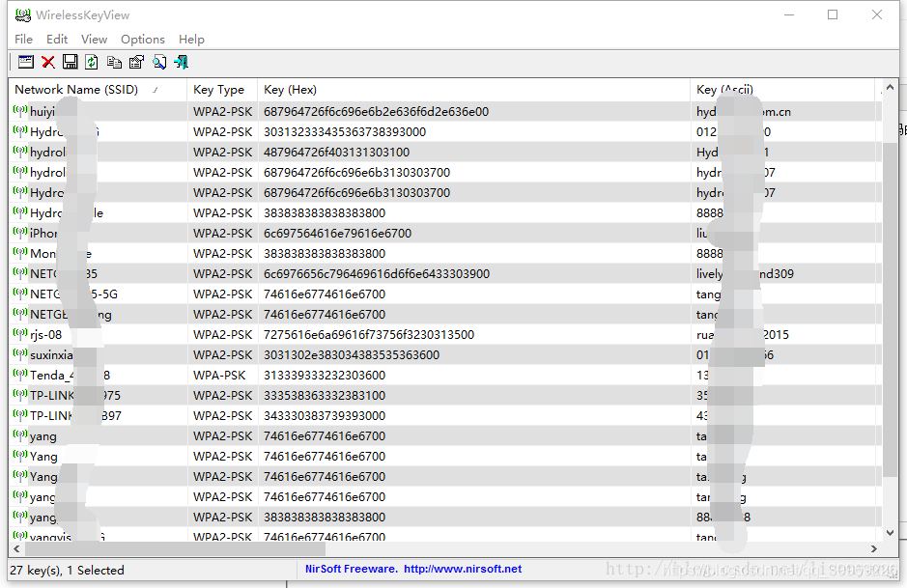Image resolution: width=907 pixels, height=588 pixels.
Task: Click wireless icon of the huiyi row
Action: [20, 112]
